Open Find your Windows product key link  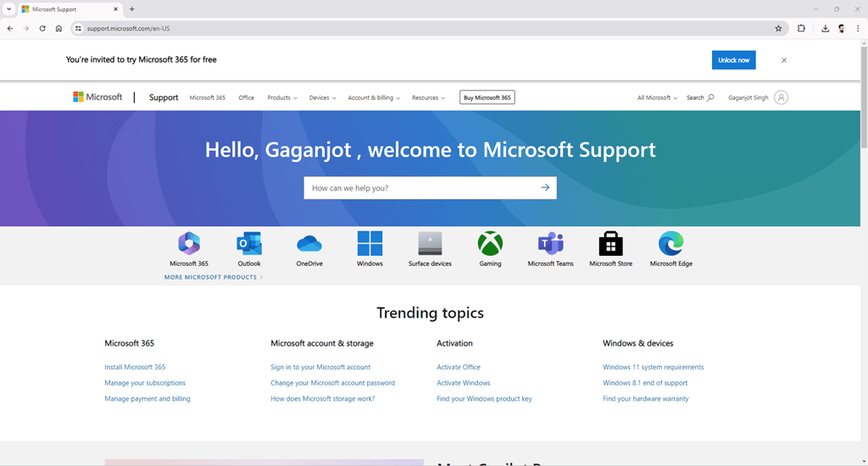(x=484, y=398)
